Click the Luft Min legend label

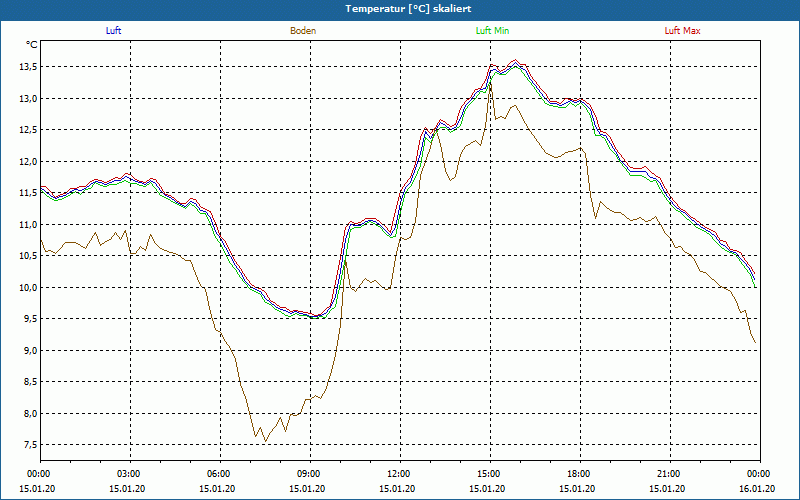492,31
